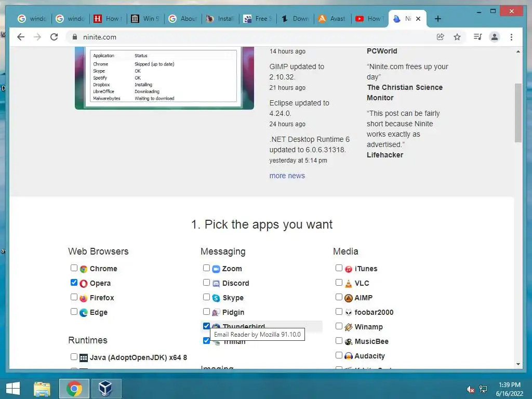Image resolution: width=532 pixels, height=399 pixels.
Task: Click the muted volume tray icon
Action: pyautogui.click(x=470, y=389)
